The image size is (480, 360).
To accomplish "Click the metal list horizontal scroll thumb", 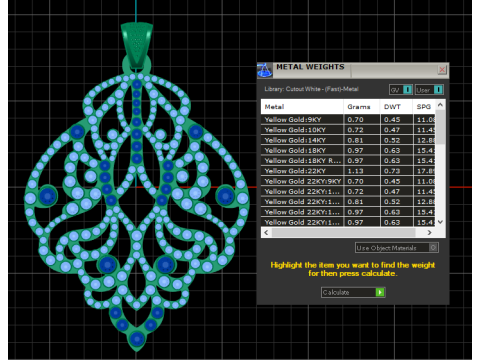I will click(343, 232).
